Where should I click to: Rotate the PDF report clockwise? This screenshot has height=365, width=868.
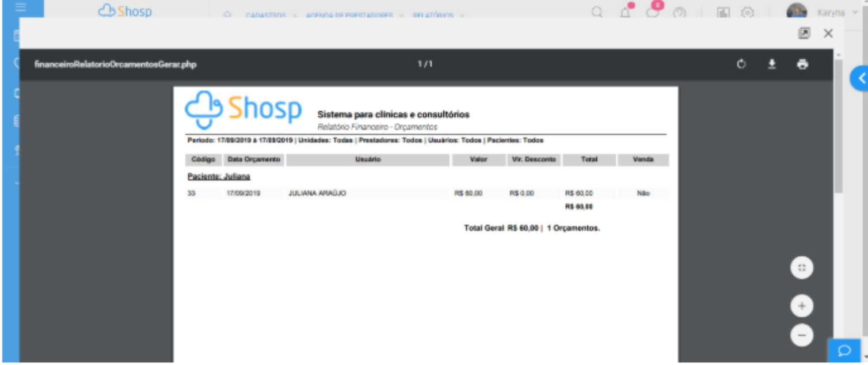[741, 64]
